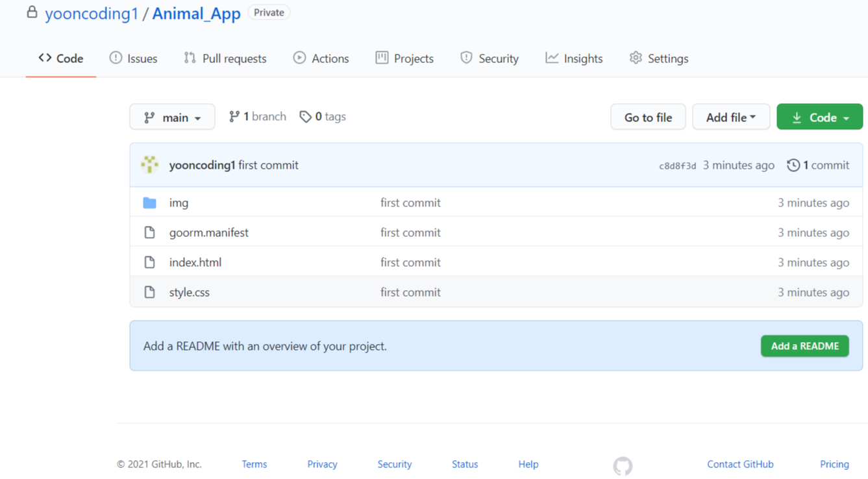Click the Private badge label
868x479 pixels.
pyautogui.click(x=269, y=12)
